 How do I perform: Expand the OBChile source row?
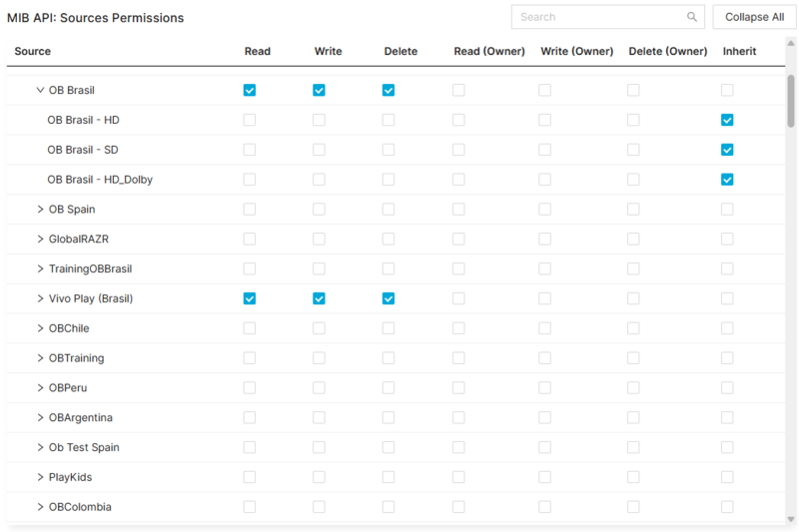pyautogui.click(x=40, y=328)
